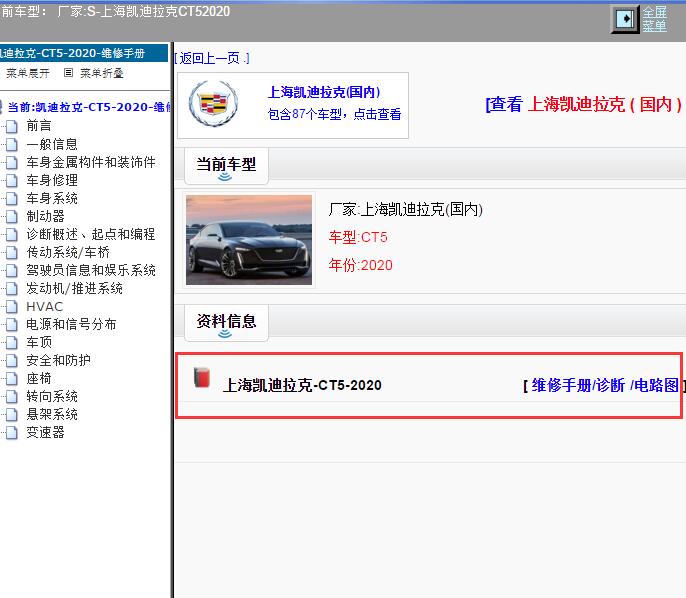Viewport: 686px width, 598px height.
Task: Open the 制动器 tree item
Action: coord(46,216)
